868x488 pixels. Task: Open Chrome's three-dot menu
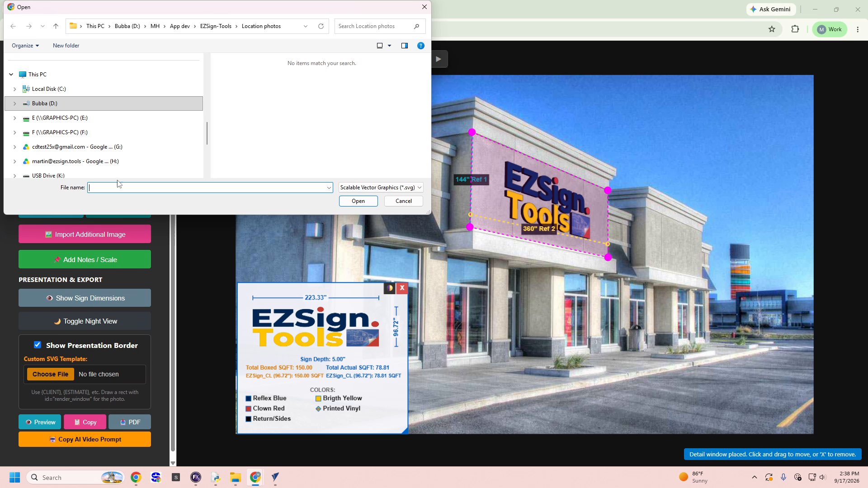click(x=858, y=29)
